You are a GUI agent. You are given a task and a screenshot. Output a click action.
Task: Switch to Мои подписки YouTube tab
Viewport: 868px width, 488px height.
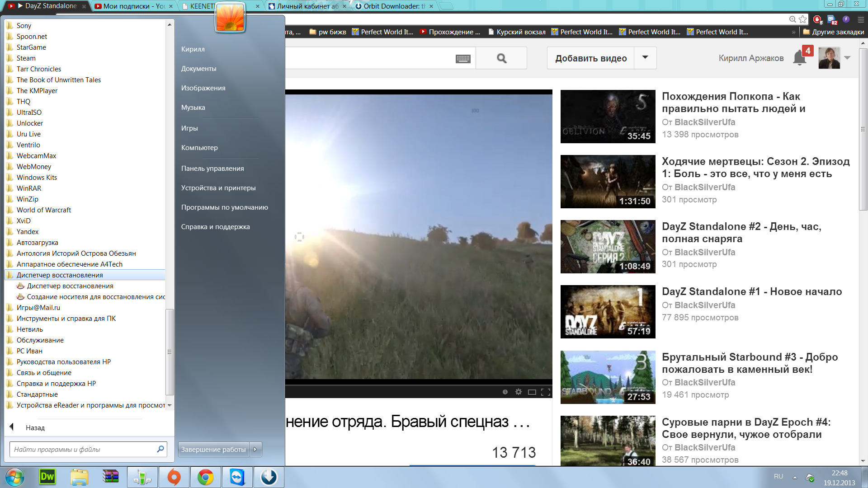tap(134, 6)
